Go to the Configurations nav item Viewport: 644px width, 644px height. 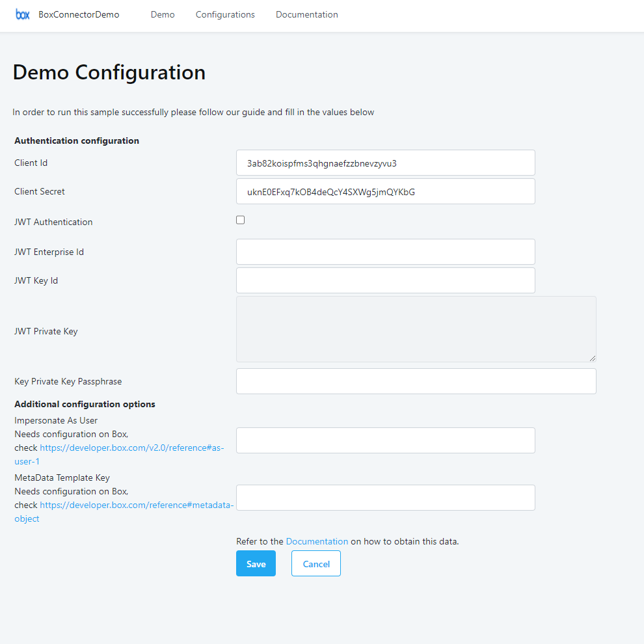tap(225, 14)
